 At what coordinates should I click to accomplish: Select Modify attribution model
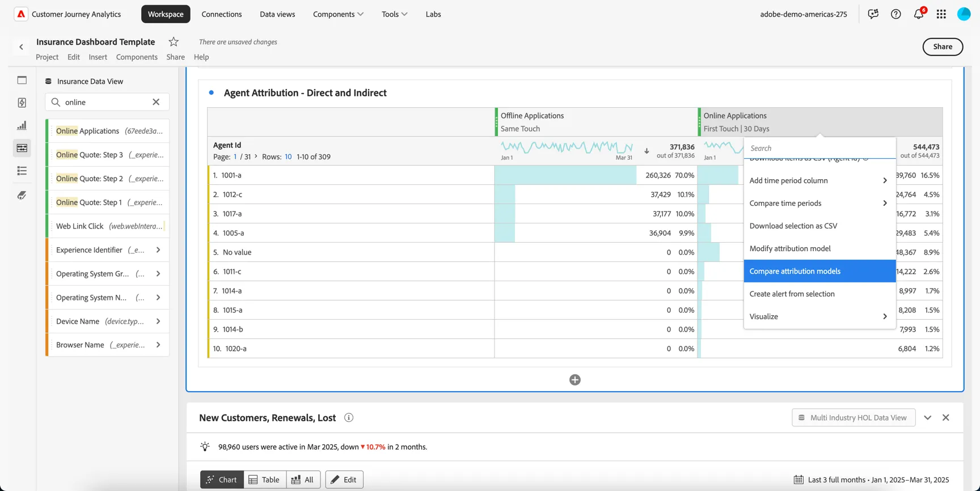(x=820, y=248)
